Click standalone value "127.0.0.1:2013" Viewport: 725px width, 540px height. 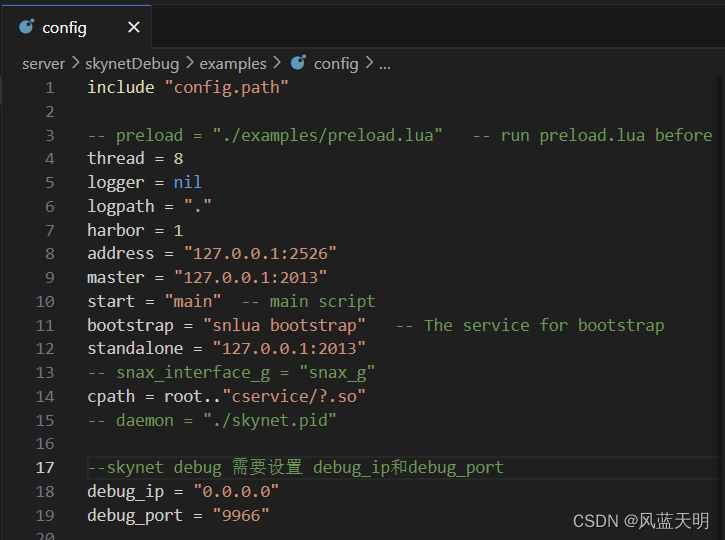click(289, 348)
